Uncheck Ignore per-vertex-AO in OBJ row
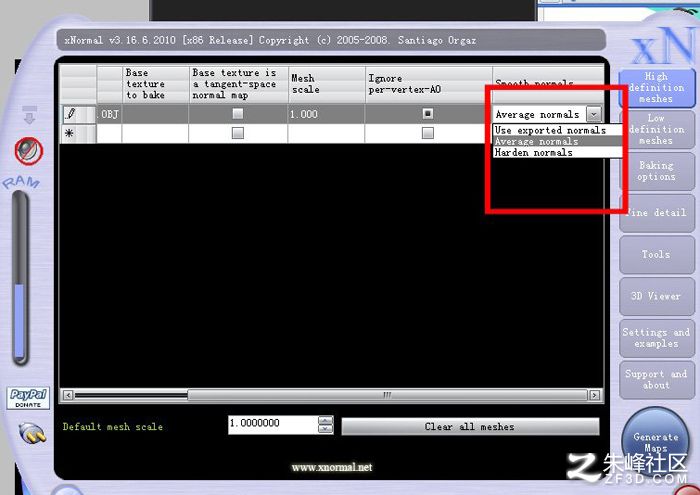Image resolution: width=700 pixels, height=495 pixels. point(428,114)
